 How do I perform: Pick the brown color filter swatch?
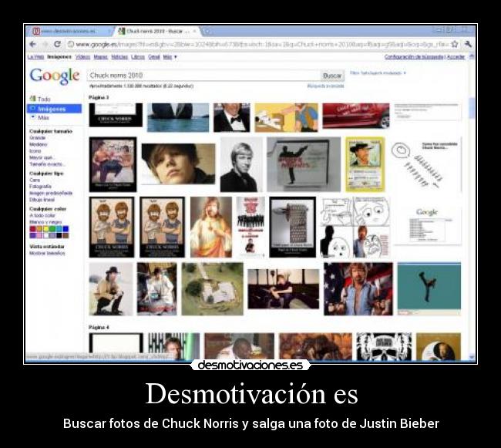[x=66, y=235]
